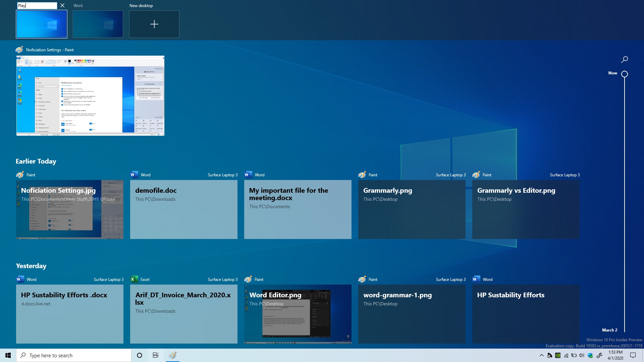Viewport: 644px width, 362px height.
Task: Click Surface Laptop 3 label above demofile.doc
Action: click(x=223, y=175)
